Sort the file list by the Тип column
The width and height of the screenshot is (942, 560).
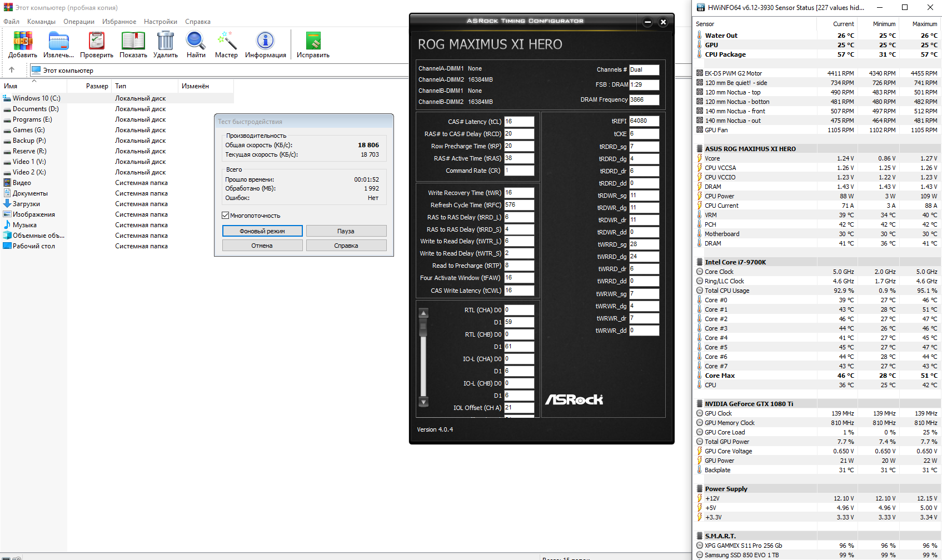[145, 86]
